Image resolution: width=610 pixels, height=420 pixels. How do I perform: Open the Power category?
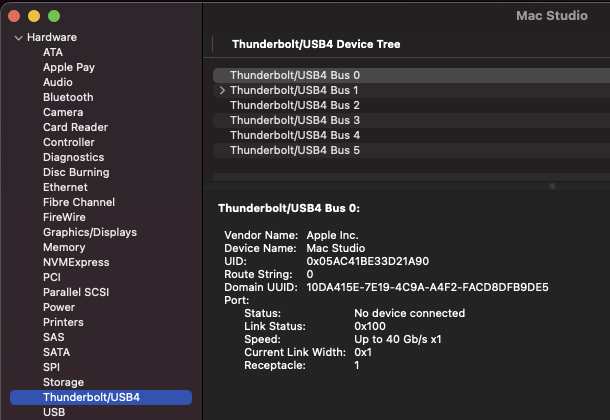(59, 307)
